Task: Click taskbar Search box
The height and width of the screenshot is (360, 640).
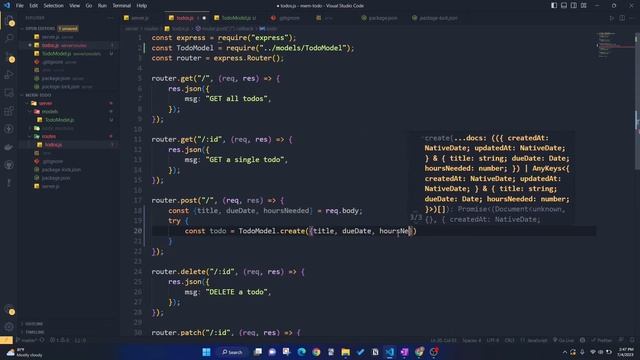Action: pyautogui.click(x=232, y=352)
